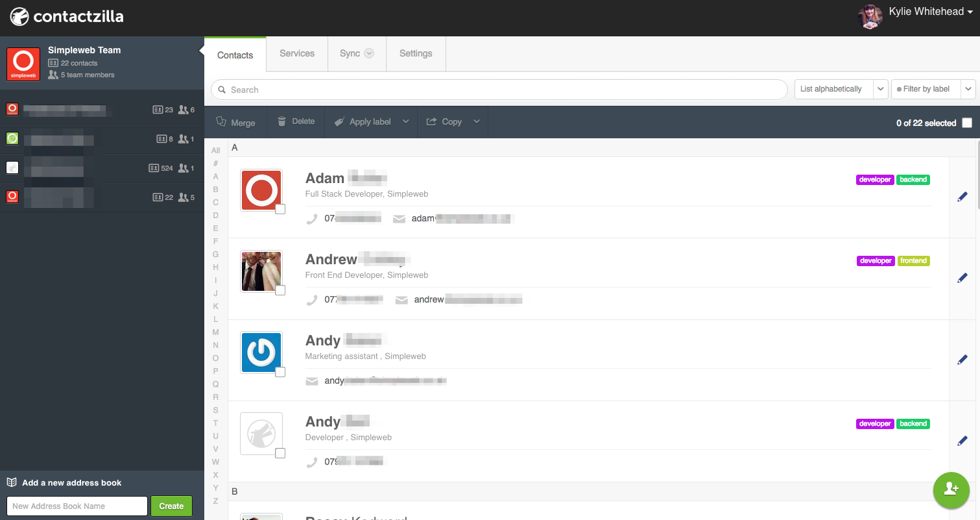980x520 pixels.
Task: Click the Merge contacts icon
Action: pos(221,122)
